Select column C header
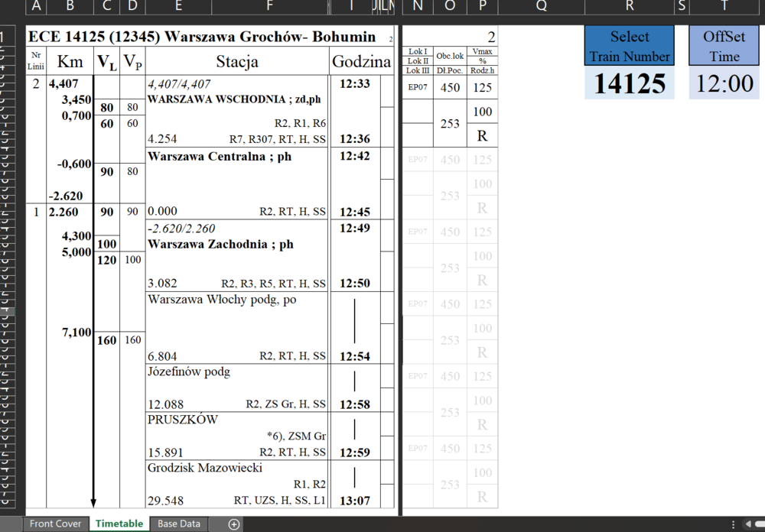This screenshot has width=765, height=532. pyautogui.click(x=106, y=6)
